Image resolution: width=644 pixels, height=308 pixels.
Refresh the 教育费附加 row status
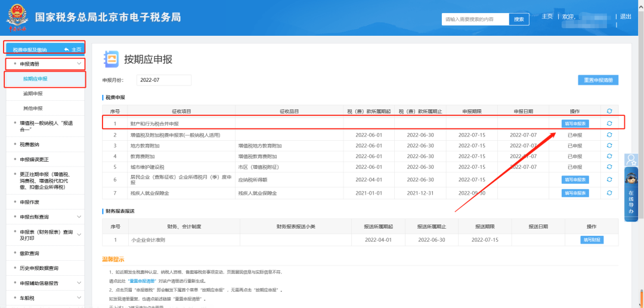pos(609,156)
